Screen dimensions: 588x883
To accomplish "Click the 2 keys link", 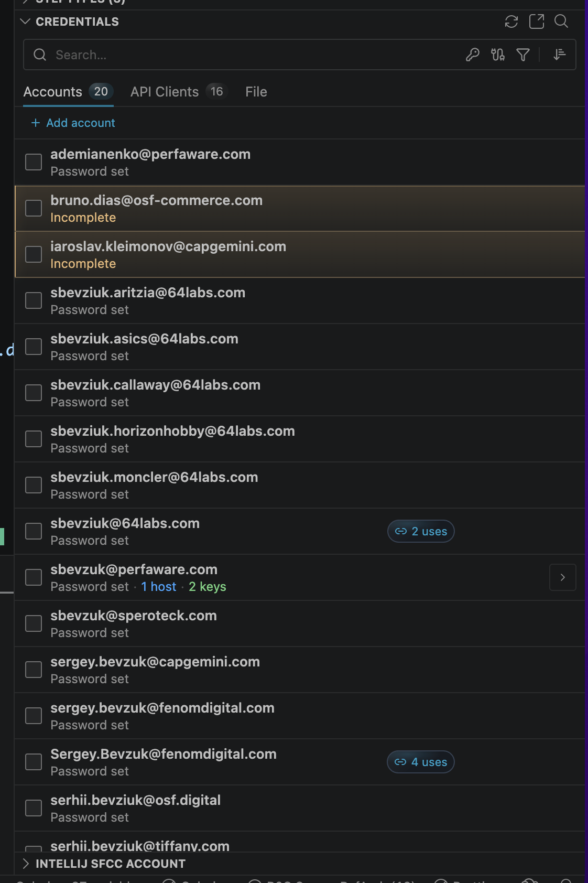I will (x=208, y=587).
